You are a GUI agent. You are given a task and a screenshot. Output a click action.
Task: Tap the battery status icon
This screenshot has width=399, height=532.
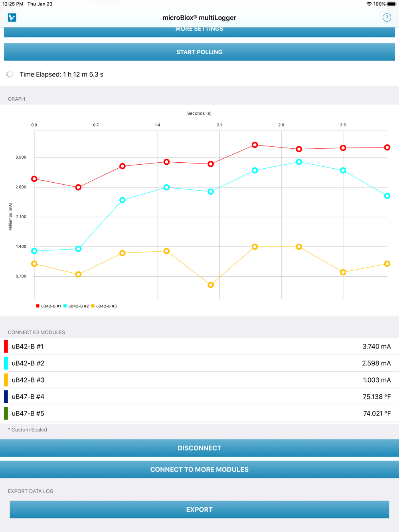tap(391, 4)
